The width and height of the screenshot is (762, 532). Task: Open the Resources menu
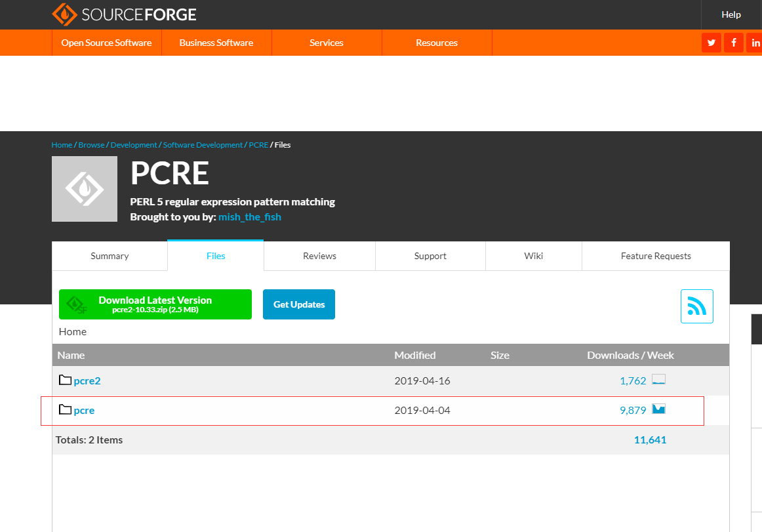click(x=436, y=43)
